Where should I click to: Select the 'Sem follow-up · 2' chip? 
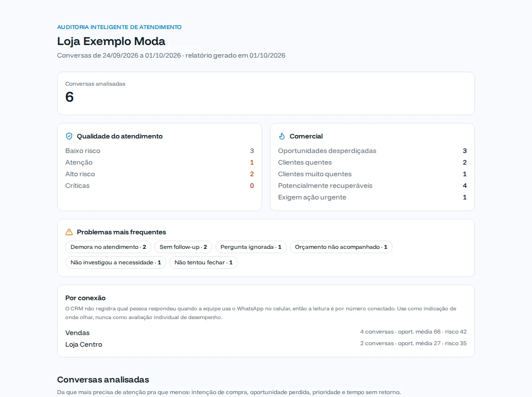(x=183, y=247)
